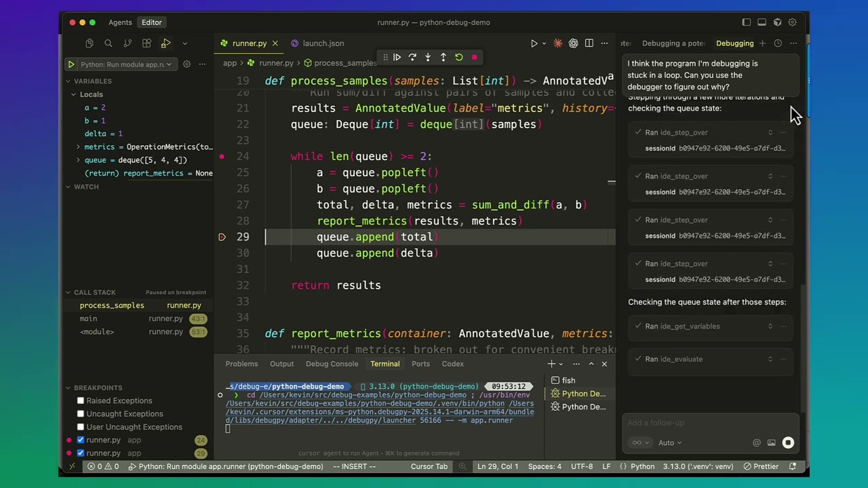Toggle User Uncaught Exceptions checkbox
Screen dimensions: 868x488
pyautogui.click(x=81, y=427)
